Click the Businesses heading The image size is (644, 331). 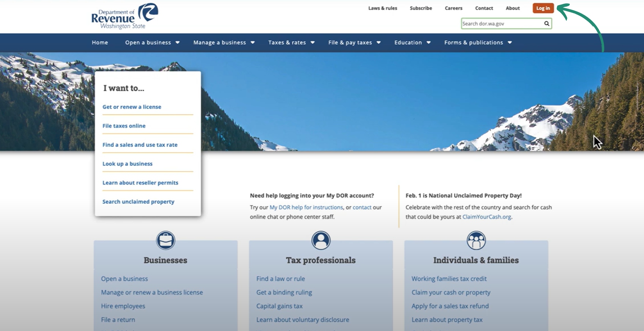point(166,260)
